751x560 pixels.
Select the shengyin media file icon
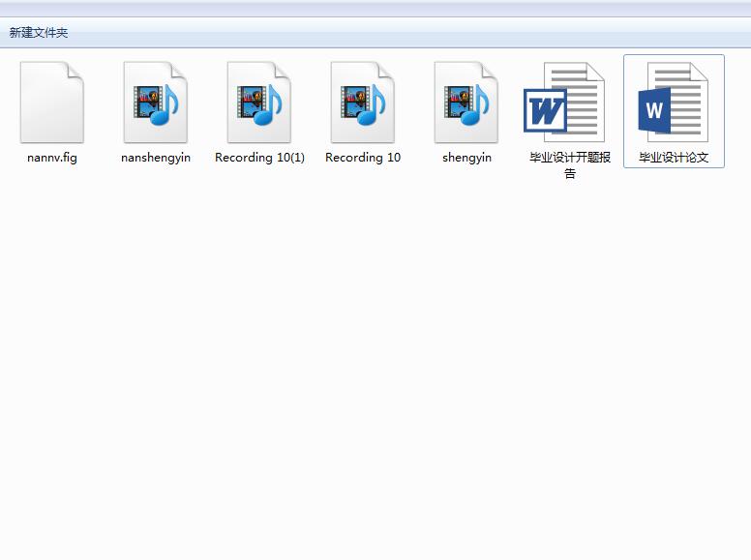point(466,103)
